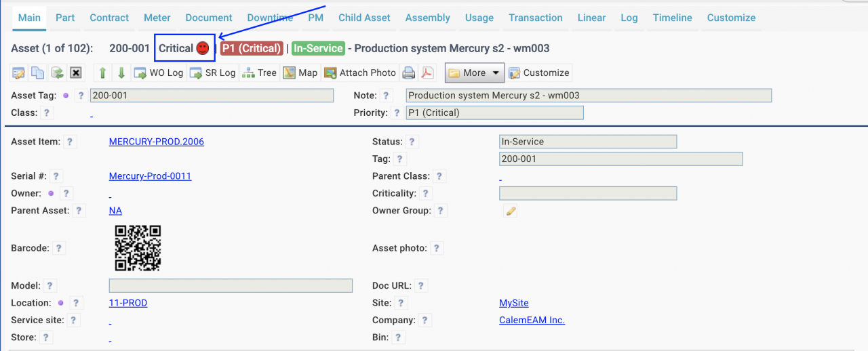Export asset via the PDF icon
Screen dimensions: 868x351
point(427,73)
